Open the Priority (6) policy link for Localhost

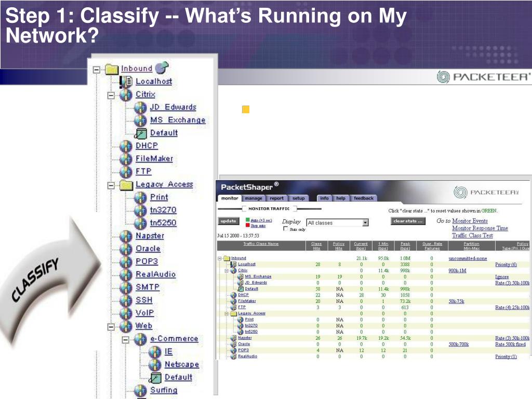pos(506,264)
